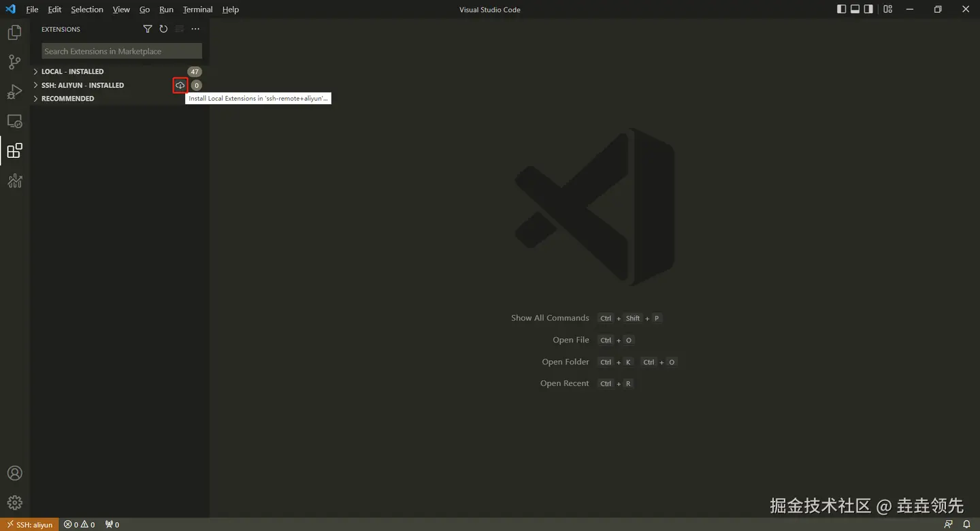This screenshot has width=980, height=531.
Task: Open the chart-style icon below Extensions
Action: point(14,180)
